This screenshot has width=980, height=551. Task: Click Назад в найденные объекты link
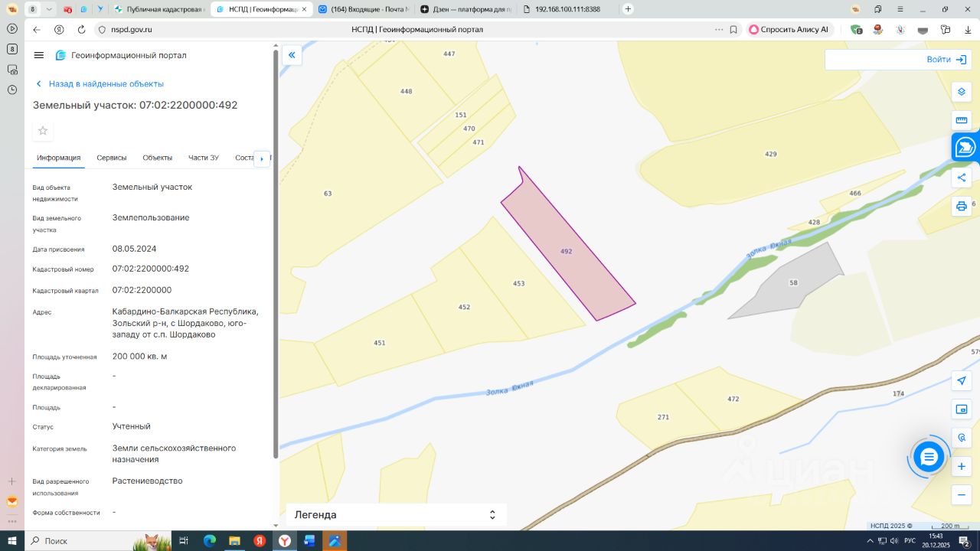point(100,84)
